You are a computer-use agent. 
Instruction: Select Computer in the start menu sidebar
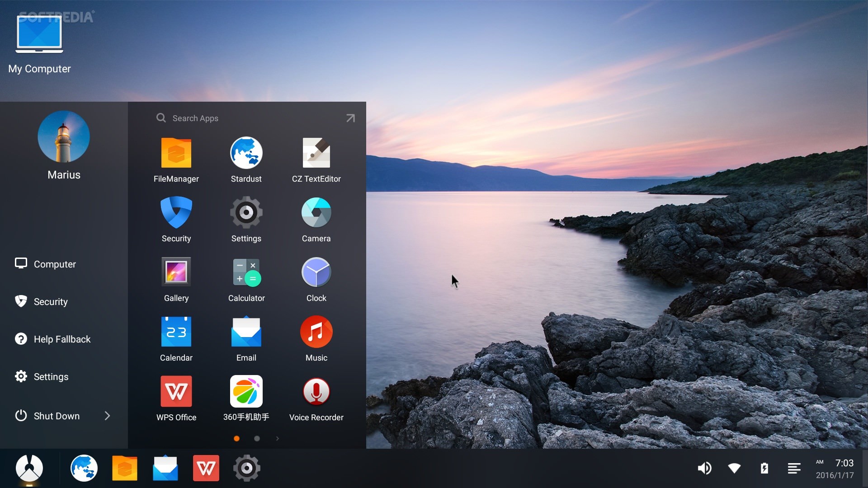point(54,264)
